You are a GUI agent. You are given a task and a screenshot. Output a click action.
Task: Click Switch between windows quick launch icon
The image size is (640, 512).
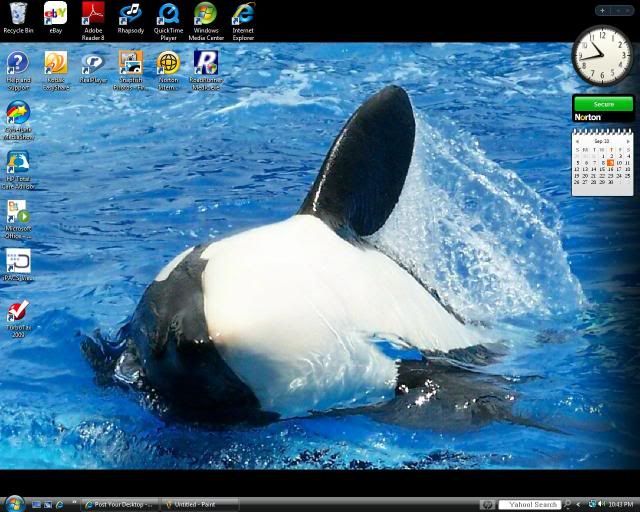tap(48, 505)
